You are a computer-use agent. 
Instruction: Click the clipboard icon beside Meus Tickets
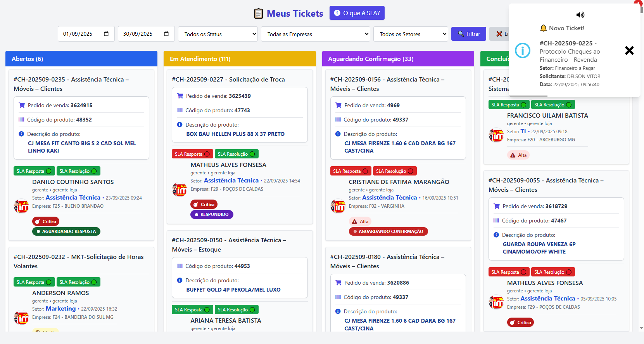258,14
